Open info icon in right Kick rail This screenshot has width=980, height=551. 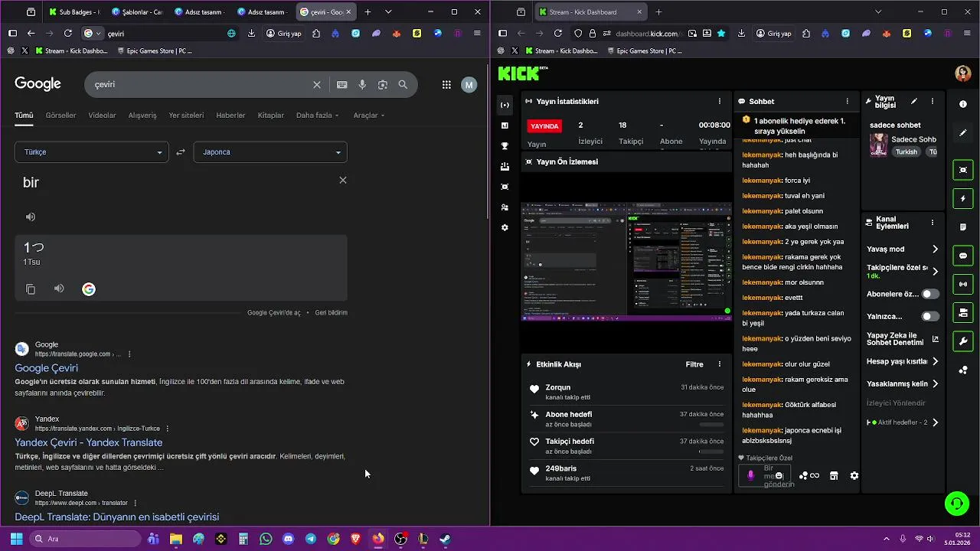963,104
